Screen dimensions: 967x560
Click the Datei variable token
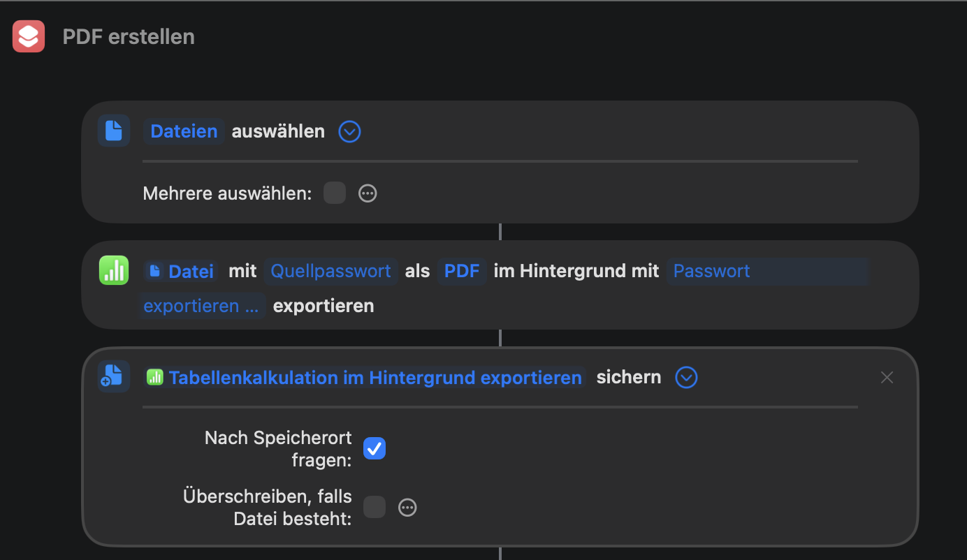tap(182, 271)
